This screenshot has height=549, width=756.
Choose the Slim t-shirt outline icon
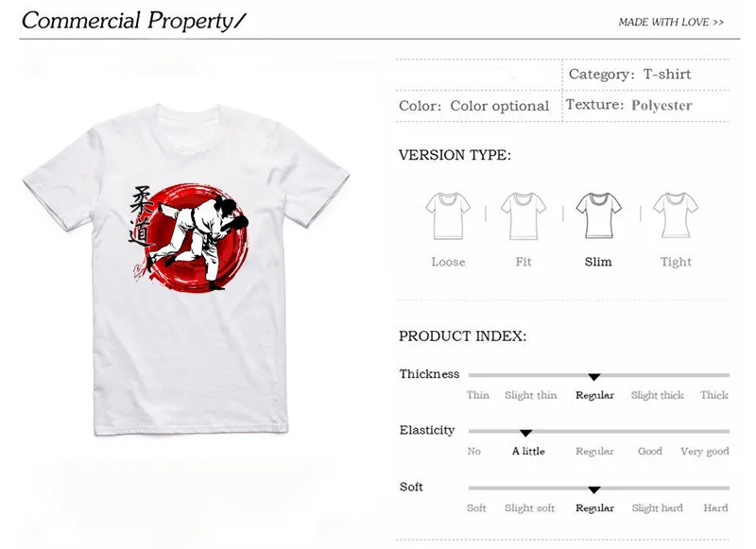[x=598, y=215]
